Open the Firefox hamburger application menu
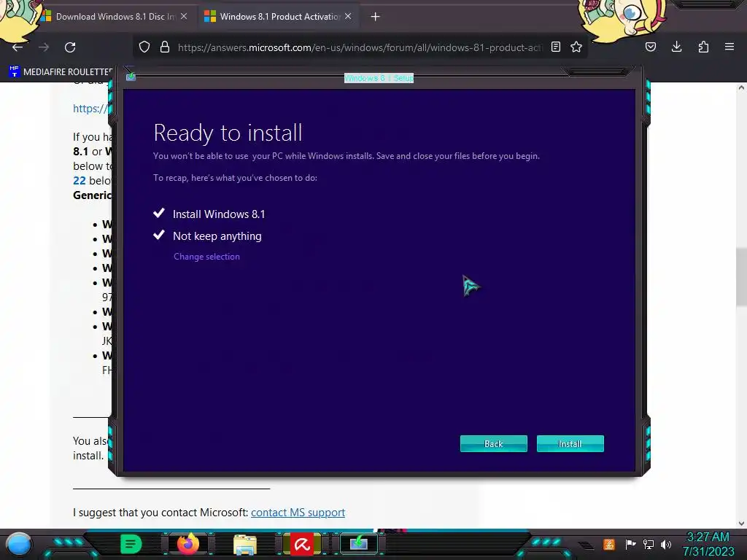This screenshot has width=747, height=560. pyautogui.click(x=729, y=47)
